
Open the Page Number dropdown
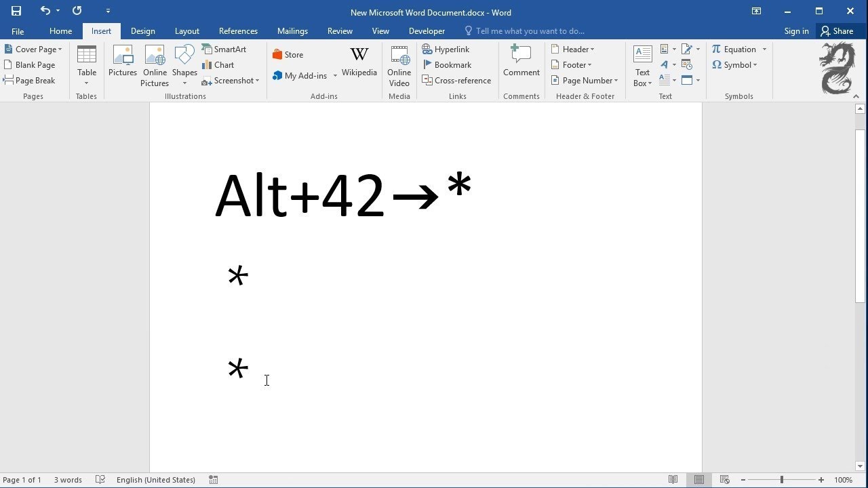585,81
